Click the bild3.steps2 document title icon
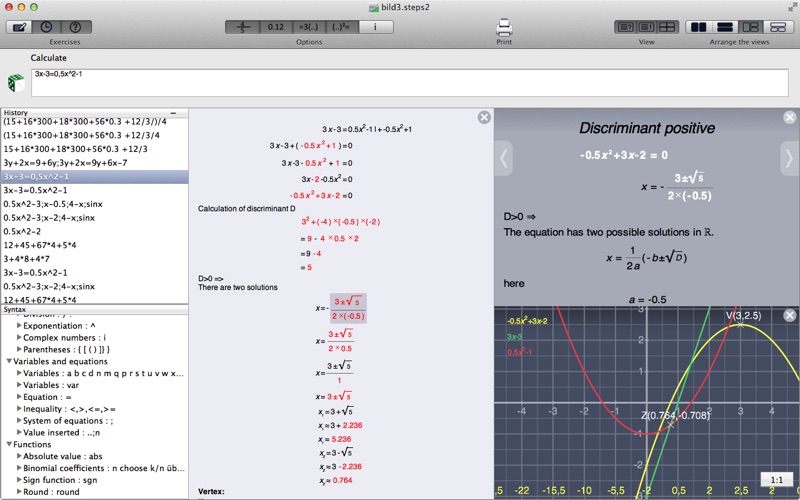 [x=374, y=8]
